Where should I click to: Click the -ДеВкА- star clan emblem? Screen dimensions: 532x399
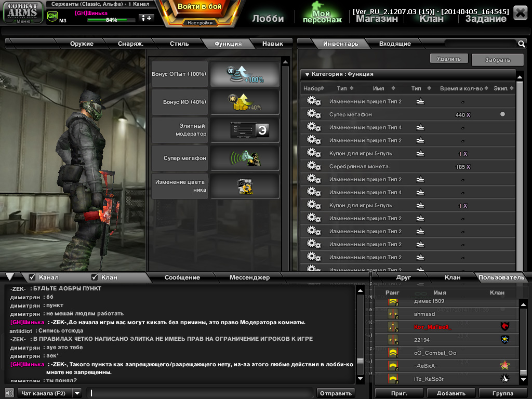505,365
